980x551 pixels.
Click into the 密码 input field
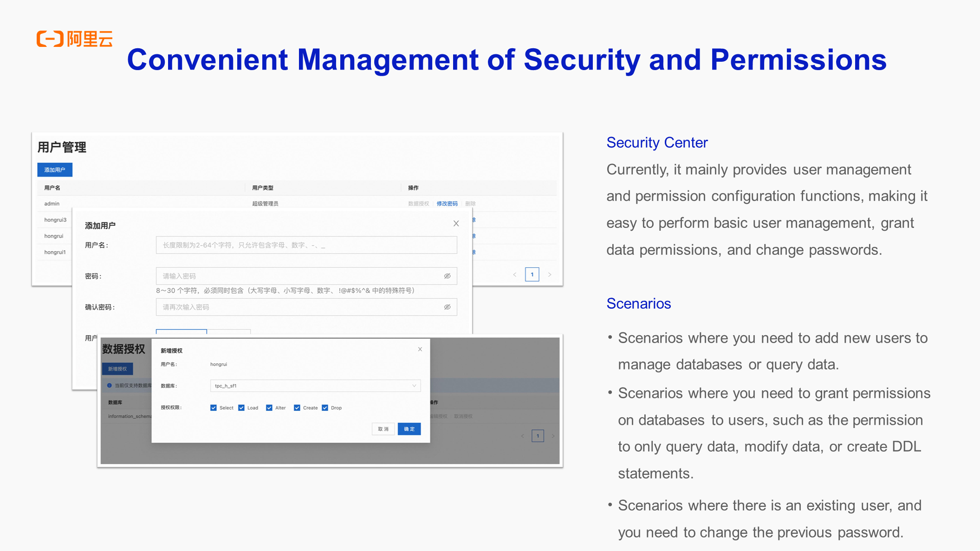pyautogui.click(x=306, y=276)
